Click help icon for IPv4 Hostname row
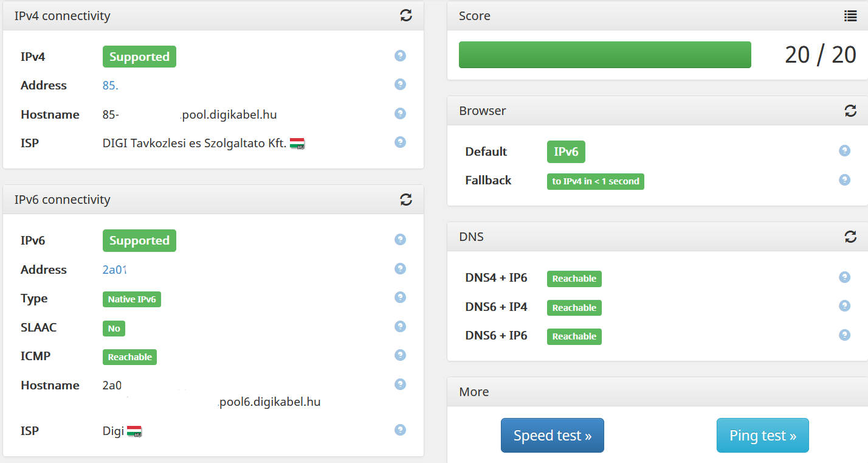 coord(400,114)
